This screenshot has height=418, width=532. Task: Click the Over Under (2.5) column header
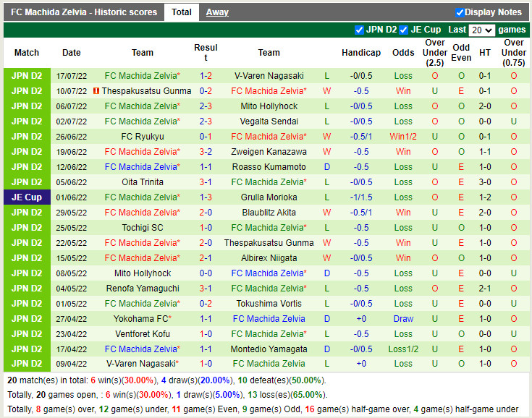(x=434, y=53)
